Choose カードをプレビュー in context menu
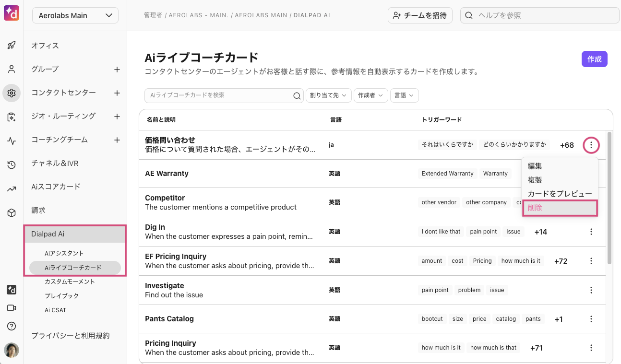Viewport: 621px width, 364px height. tap(560, 194)
